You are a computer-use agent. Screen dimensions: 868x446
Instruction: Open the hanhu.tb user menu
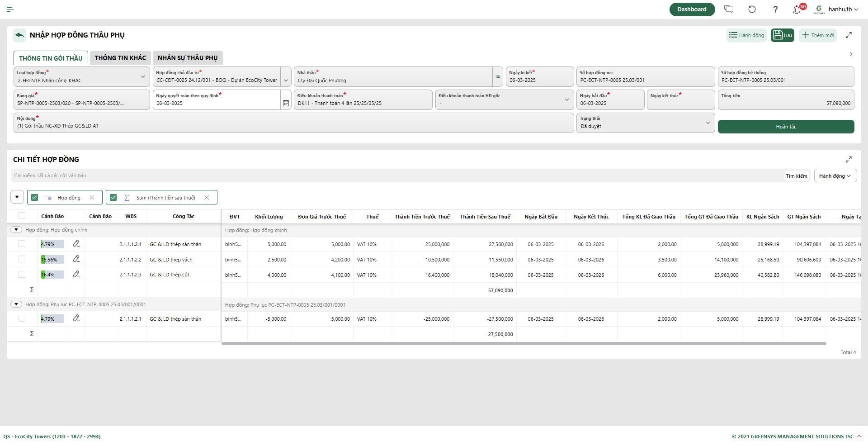tap(843, 9)
